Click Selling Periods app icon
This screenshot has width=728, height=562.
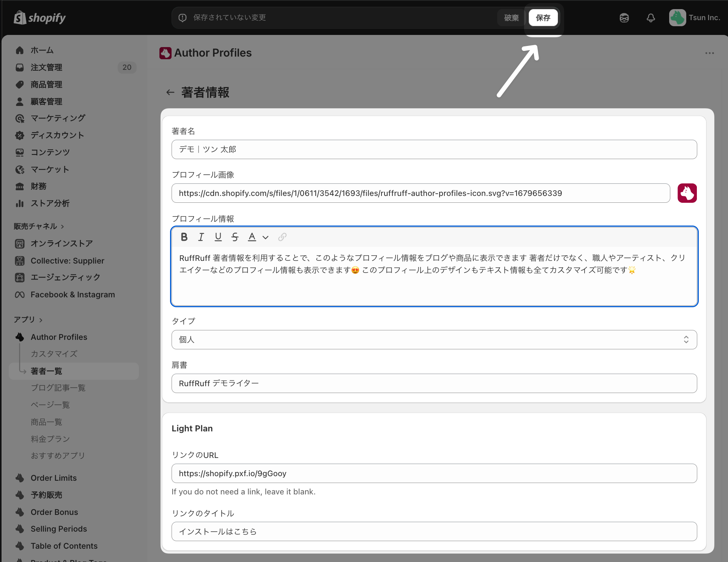coord(20,529)
